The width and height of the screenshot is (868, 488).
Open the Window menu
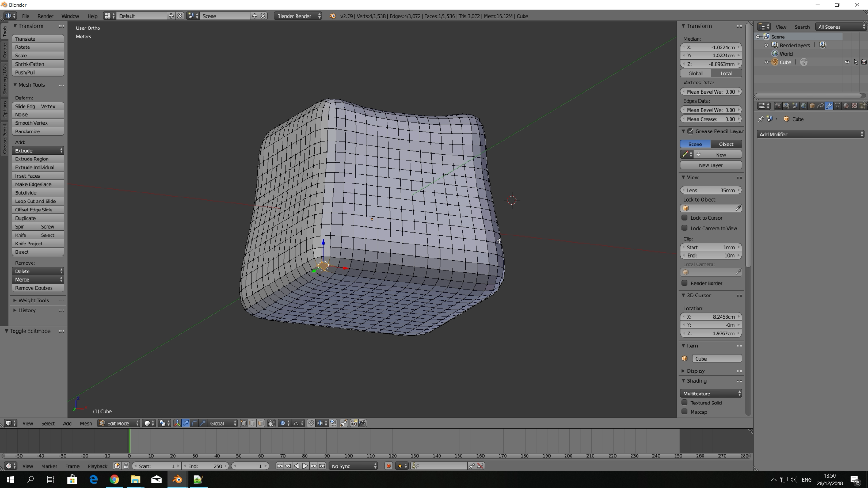pos(70,16)
